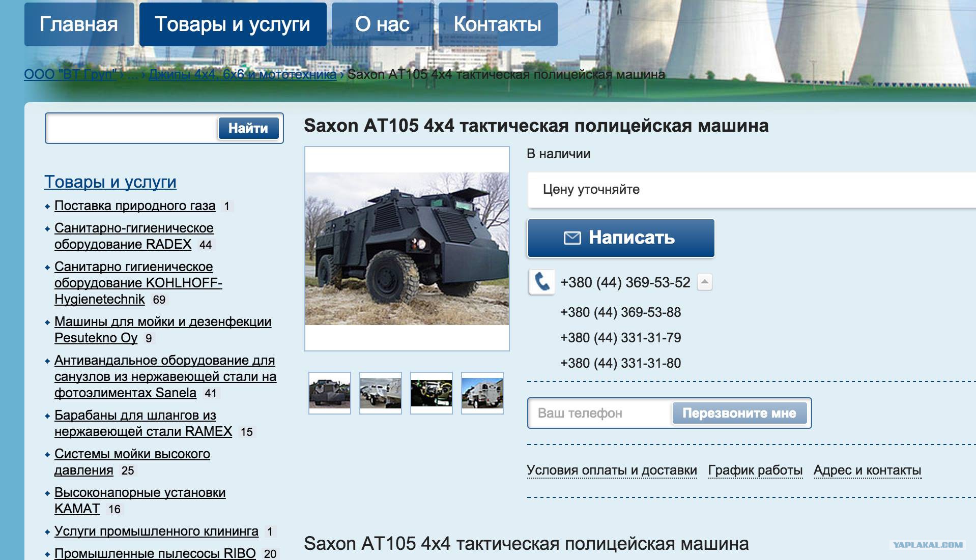Select the second thumbnail with white vehicle
Viewport: 976px width, 560px height.
pyautogui.click(x=381, y=393)
